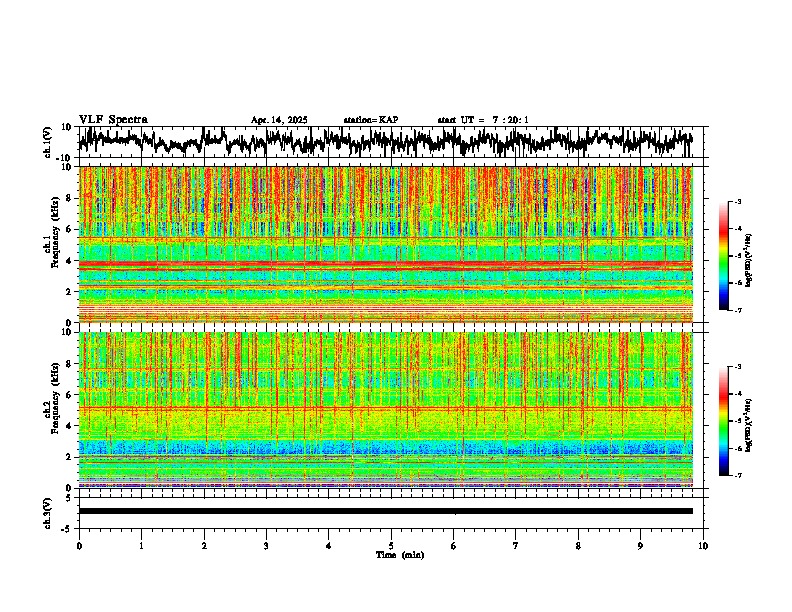Click the time axis tick label "1"
The width and height of the screenshot is (792, 612).
(141, 546)
